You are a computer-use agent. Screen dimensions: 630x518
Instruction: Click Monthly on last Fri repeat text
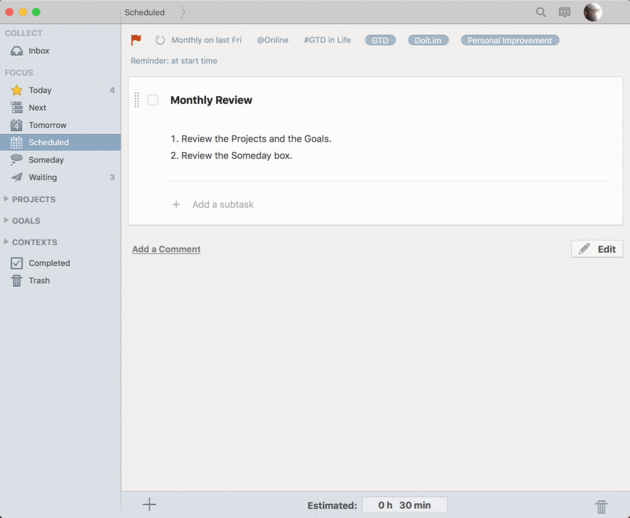pyautogui.click(x=207, y=40)
